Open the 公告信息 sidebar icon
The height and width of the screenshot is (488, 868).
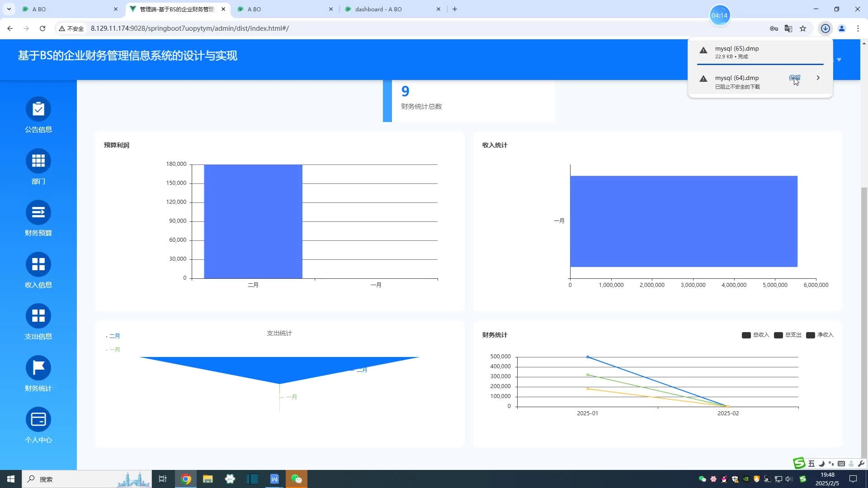38,109
